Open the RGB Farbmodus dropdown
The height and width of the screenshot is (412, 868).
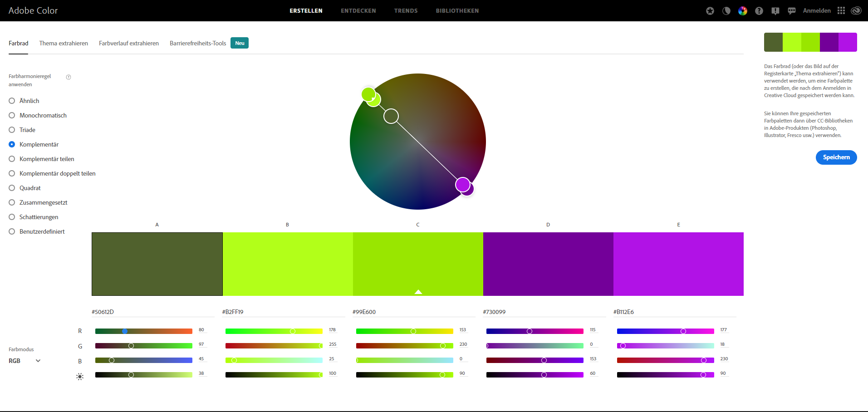point(25,361)
